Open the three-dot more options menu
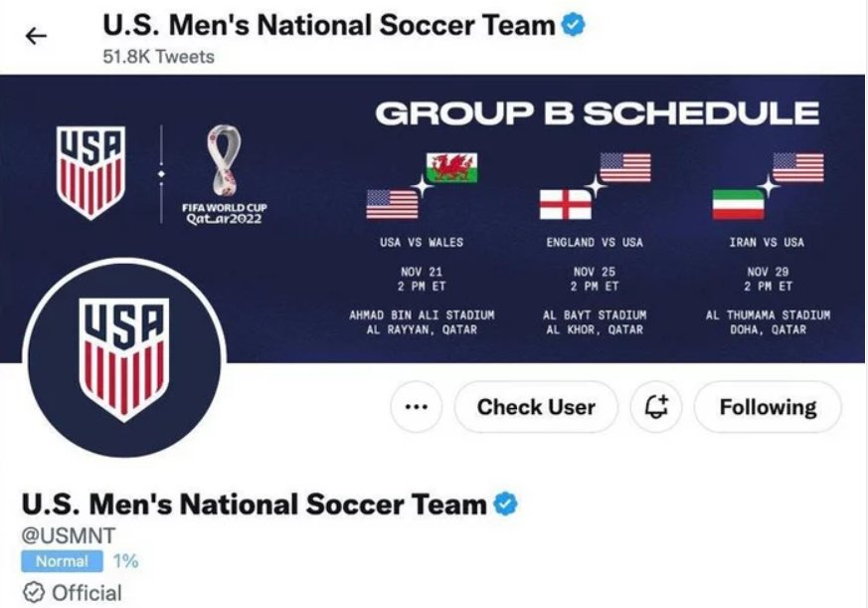868x608 pixels. pyautogui.click(x=417, y=407)
